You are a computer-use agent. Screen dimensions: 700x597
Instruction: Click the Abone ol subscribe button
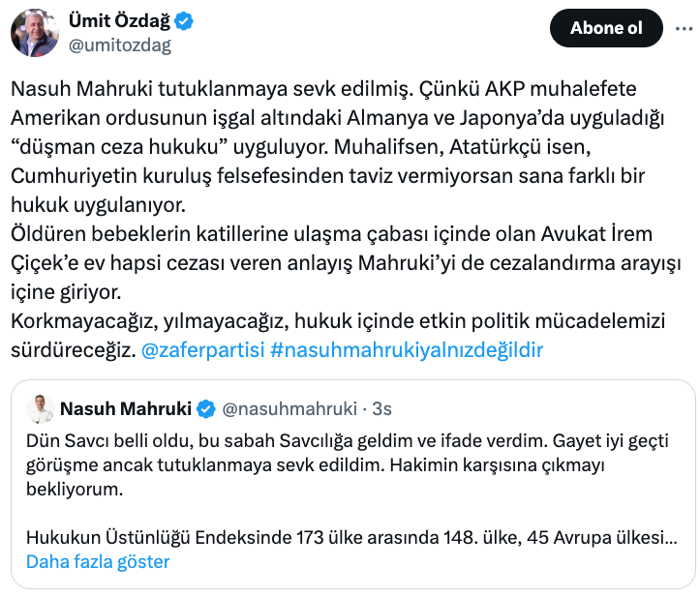606,28
